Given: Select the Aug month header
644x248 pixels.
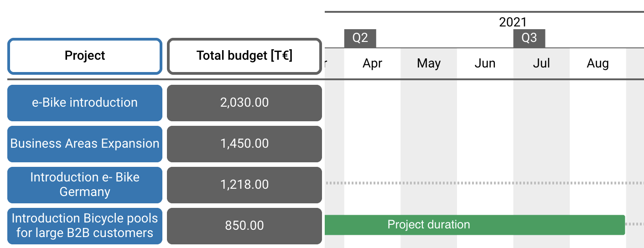Looking at the screenshot, I should click(x=597, y=63).
